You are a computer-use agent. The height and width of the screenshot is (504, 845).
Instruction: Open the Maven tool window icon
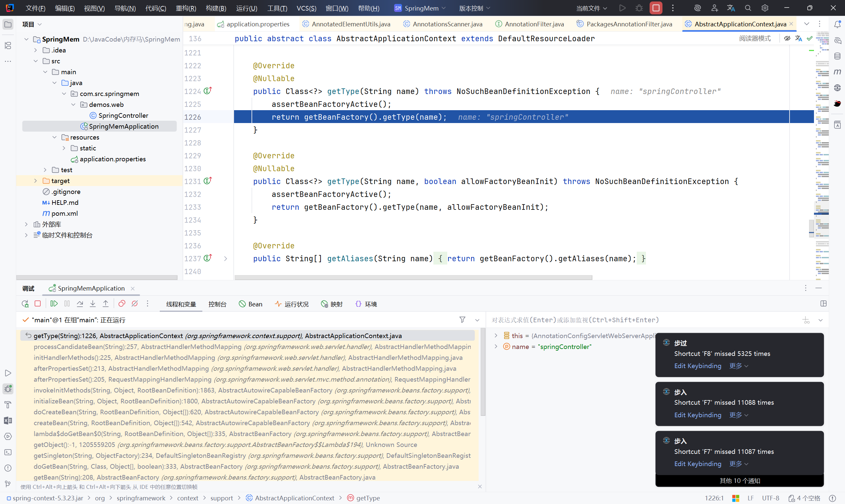tap(837, 72)
